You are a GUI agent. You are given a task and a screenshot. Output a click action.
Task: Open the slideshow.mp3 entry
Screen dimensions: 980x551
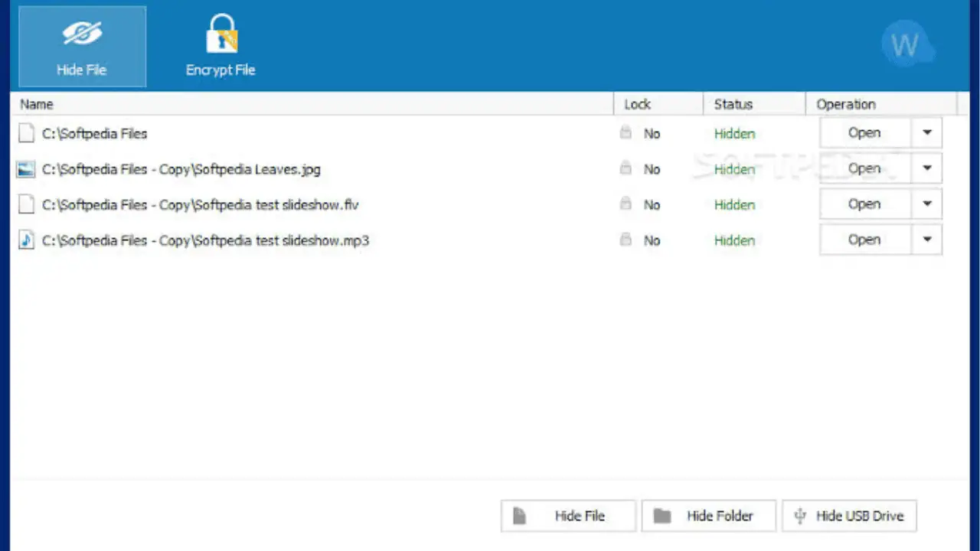coord(864,240)
